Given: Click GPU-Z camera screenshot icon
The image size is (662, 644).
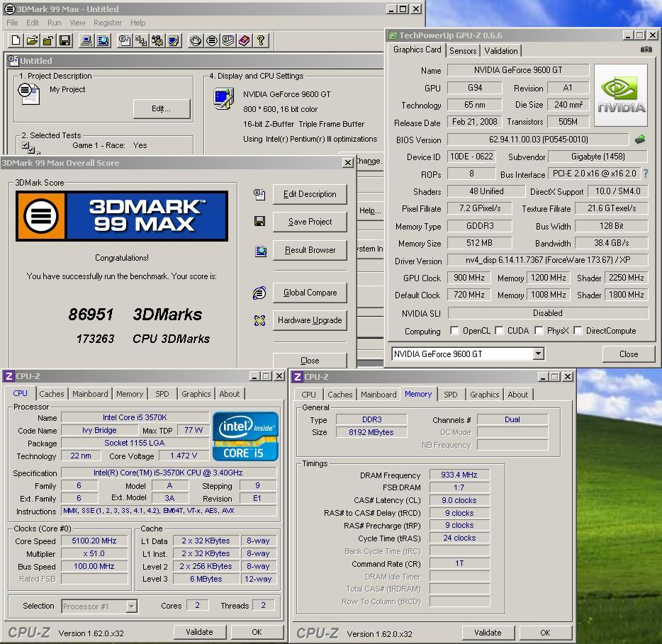Looking at the screenshot, I should click(646, 50).
